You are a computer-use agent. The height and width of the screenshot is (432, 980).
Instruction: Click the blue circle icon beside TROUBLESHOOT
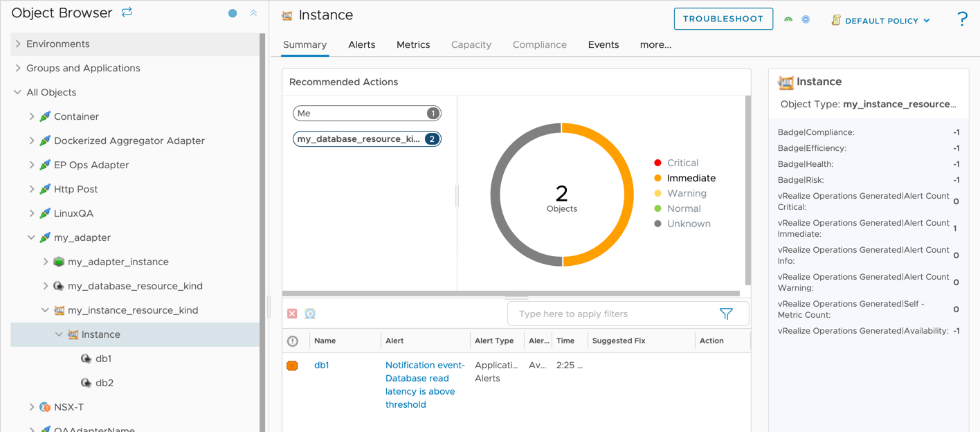(806, 20)
